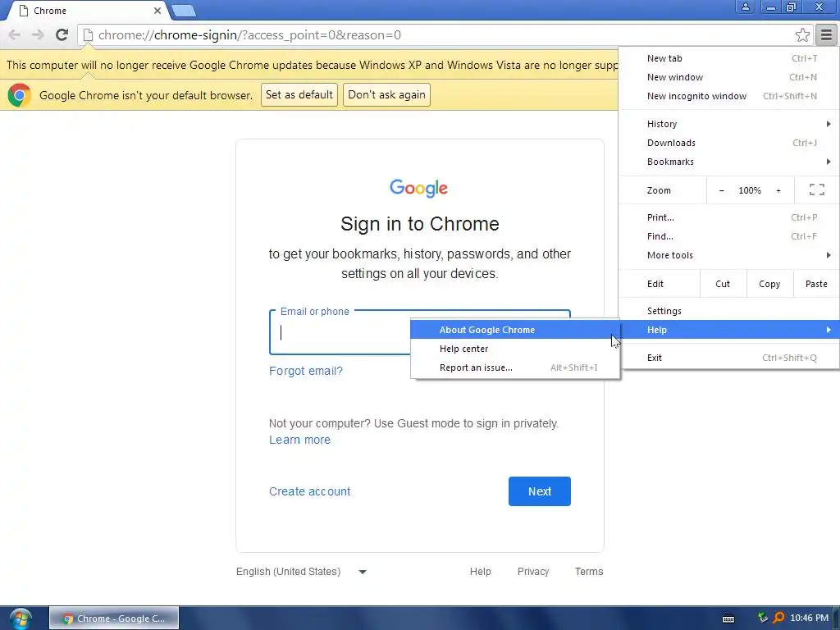Viewport: 840px width, 630px height.
Task: Decrease zoom with the minus button
Action: (x=721, y=190)
